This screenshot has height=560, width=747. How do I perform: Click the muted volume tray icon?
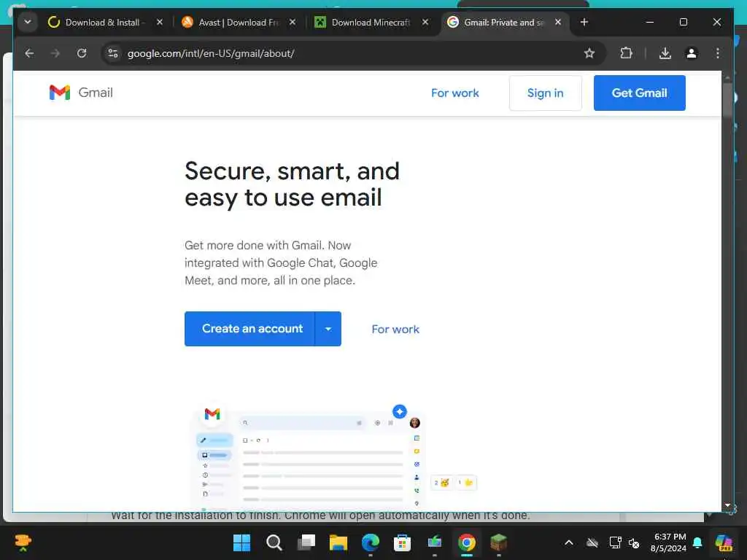pyautogui.click(x=634, y=542)
